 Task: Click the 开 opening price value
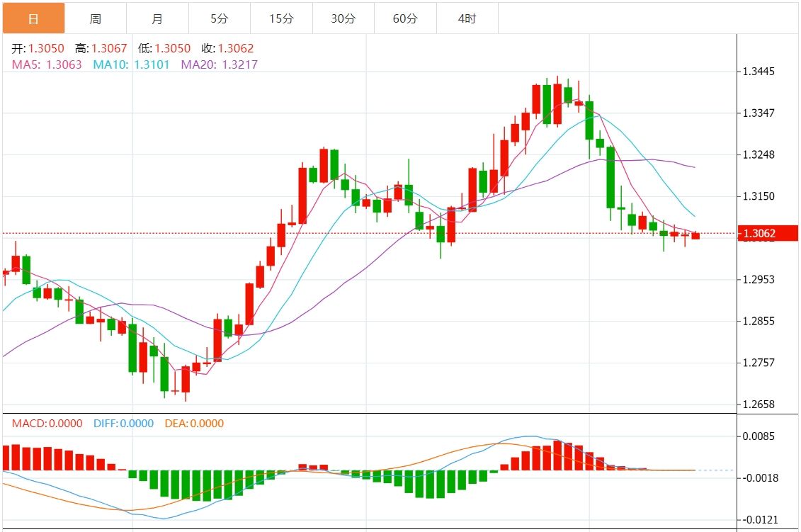pyautogui.click(x=46, y=49)
